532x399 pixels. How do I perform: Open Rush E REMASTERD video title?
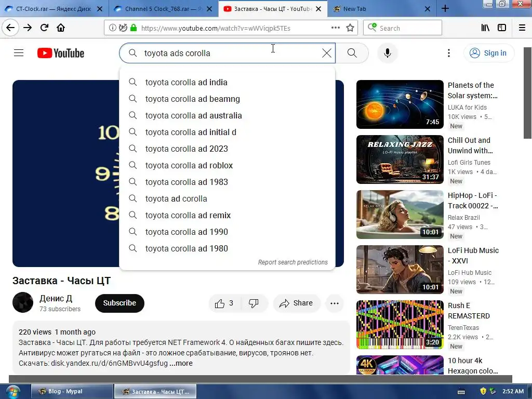[469, 311]
